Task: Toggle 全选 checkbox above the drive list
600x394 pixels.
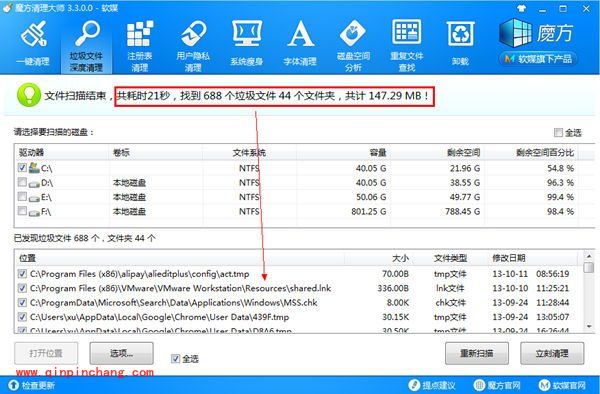Action: click(x=558, y=133)
